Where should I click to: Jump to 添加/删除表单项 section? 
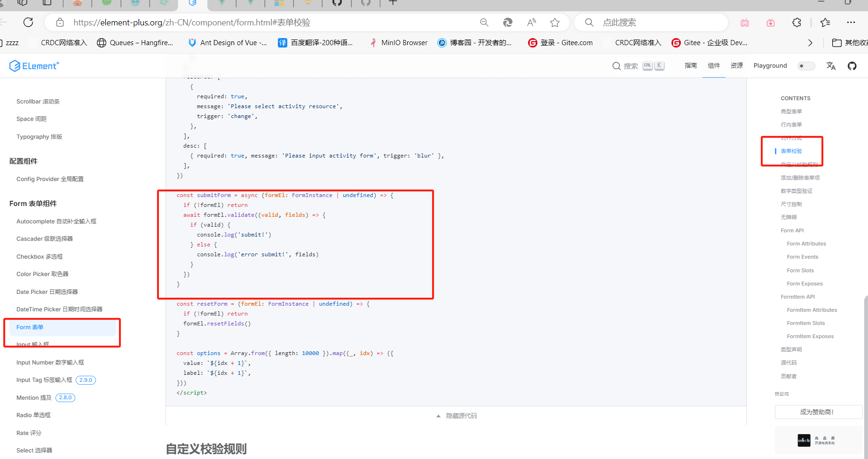800,178
